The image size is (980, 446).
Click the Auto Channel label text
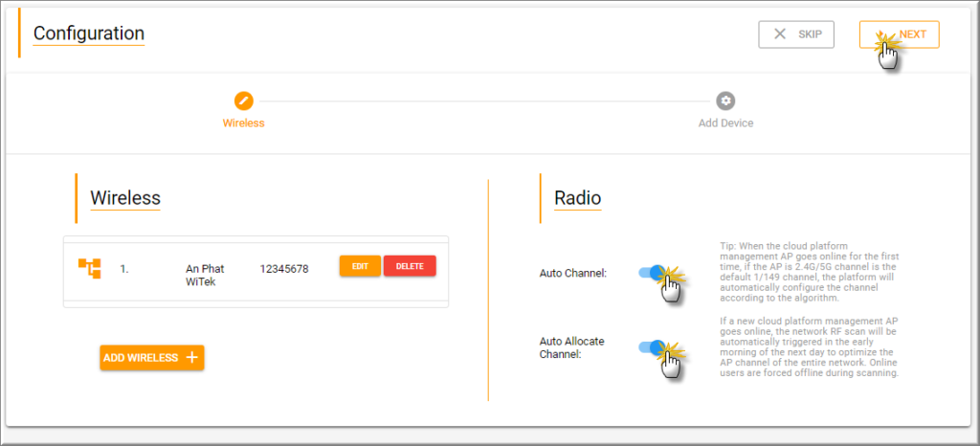tap(573, 274)
